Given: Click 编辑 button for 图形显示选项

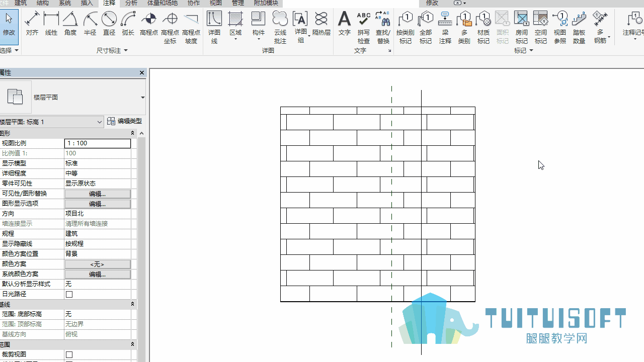Looking at the screenshot, I should click(98, 204).
